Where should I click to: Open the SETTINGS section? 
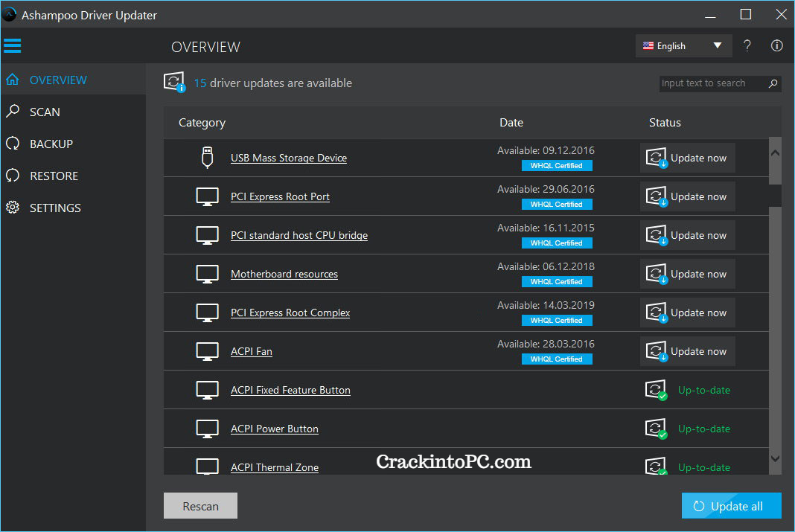73,208
